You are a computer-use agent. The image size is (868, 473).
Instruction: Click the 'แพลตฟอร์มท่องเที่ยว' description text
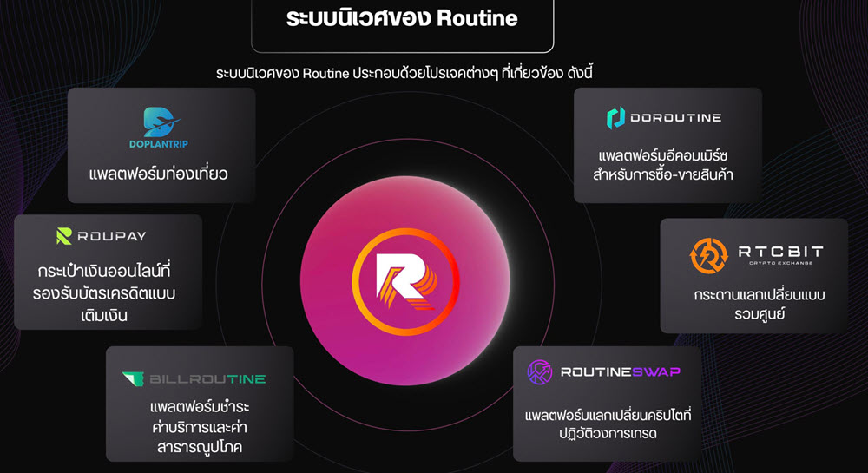pyautogui.click(x=158, y=174)
